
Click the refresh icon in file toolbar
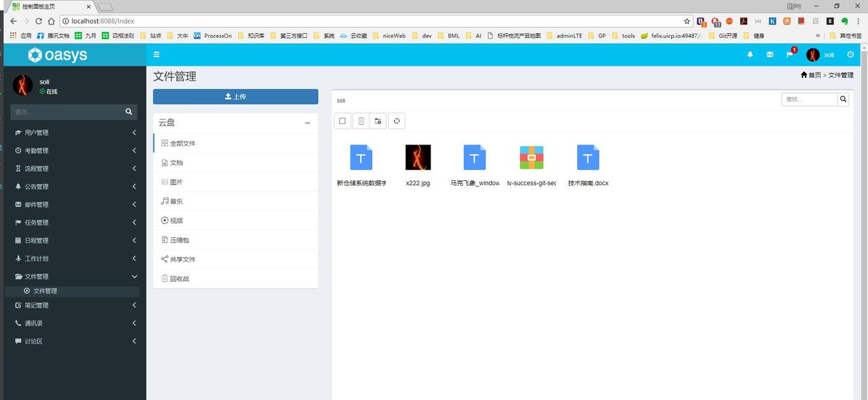pos(397,121)
